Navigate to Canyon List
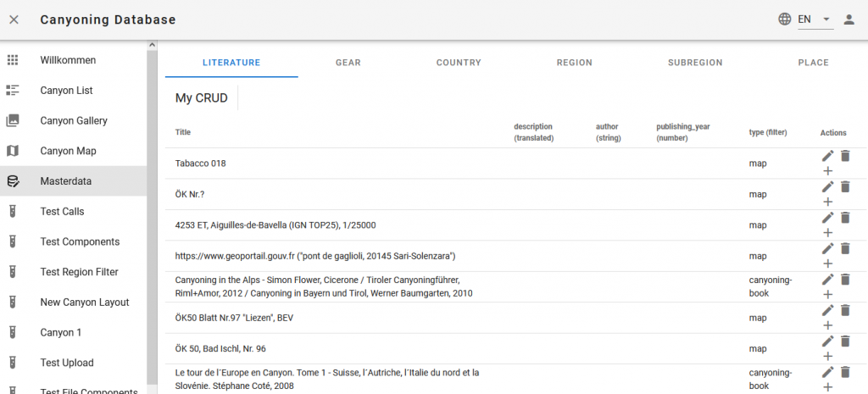 [x=66, y=91]
